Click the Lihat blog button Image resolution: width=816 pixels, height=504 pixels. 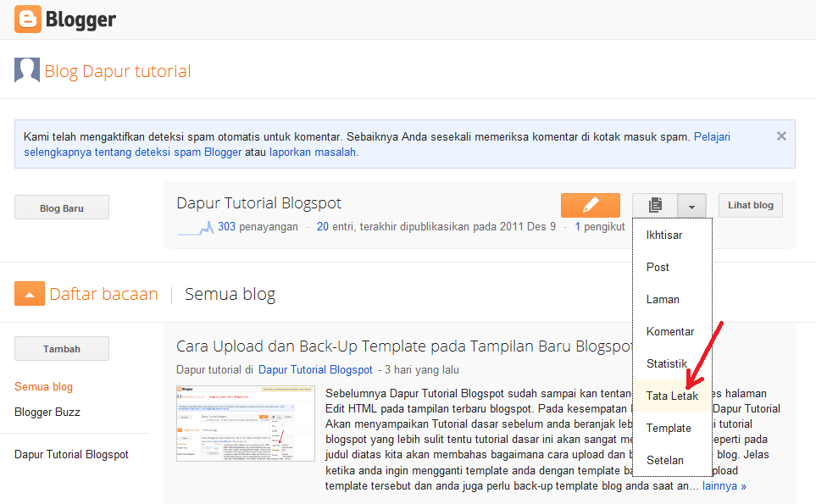pos(751,206)
